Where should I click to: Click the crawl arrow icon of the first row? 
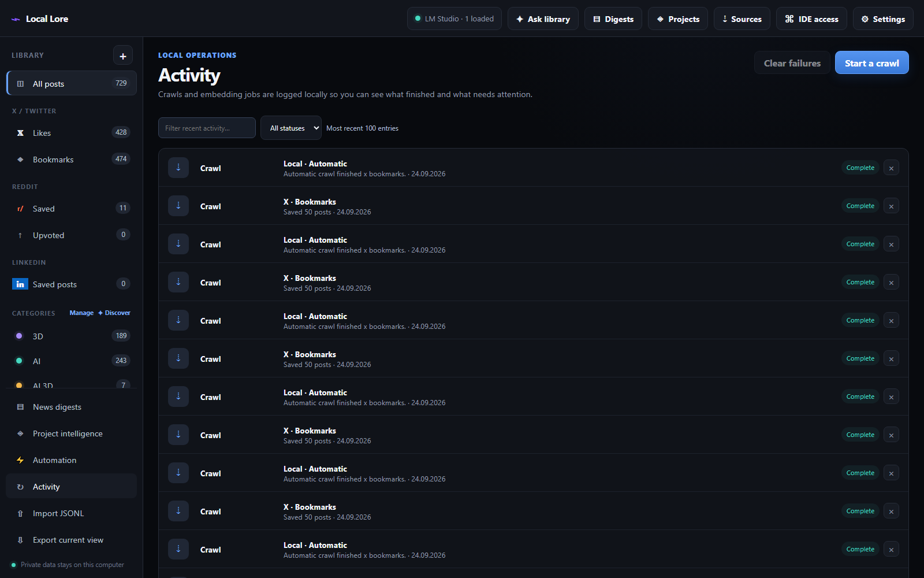[x=178, y=168]
